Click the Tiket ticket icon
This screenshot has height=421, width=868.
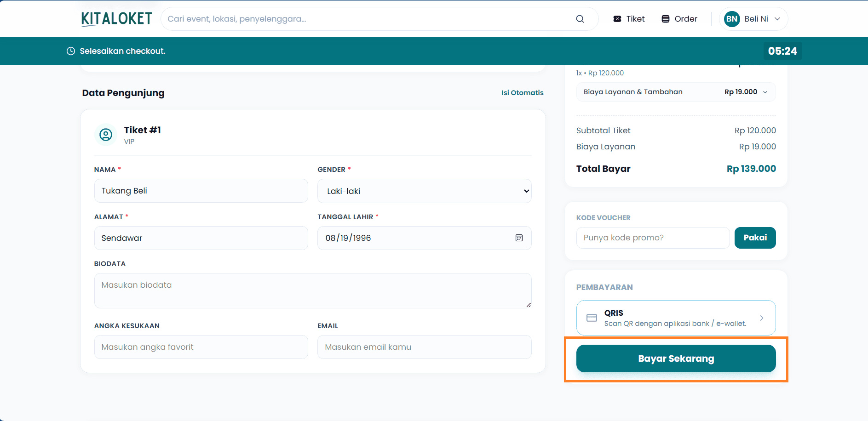click(617, 19)
